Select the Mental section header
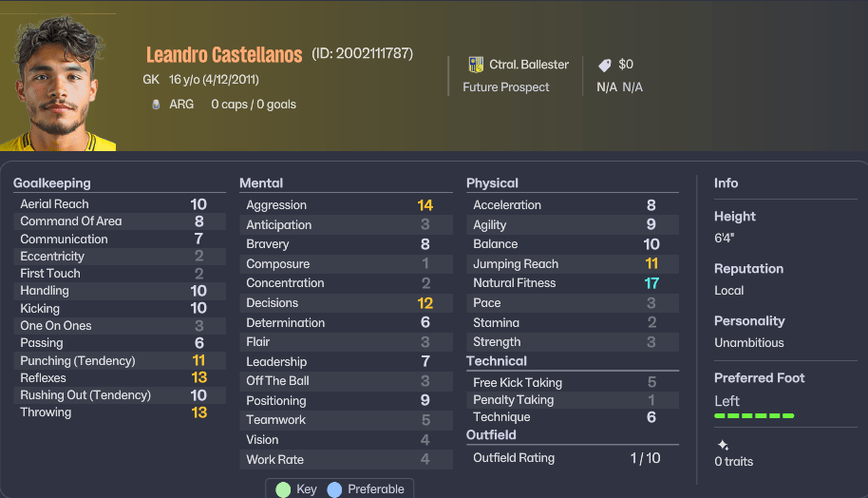 (261, 183)
